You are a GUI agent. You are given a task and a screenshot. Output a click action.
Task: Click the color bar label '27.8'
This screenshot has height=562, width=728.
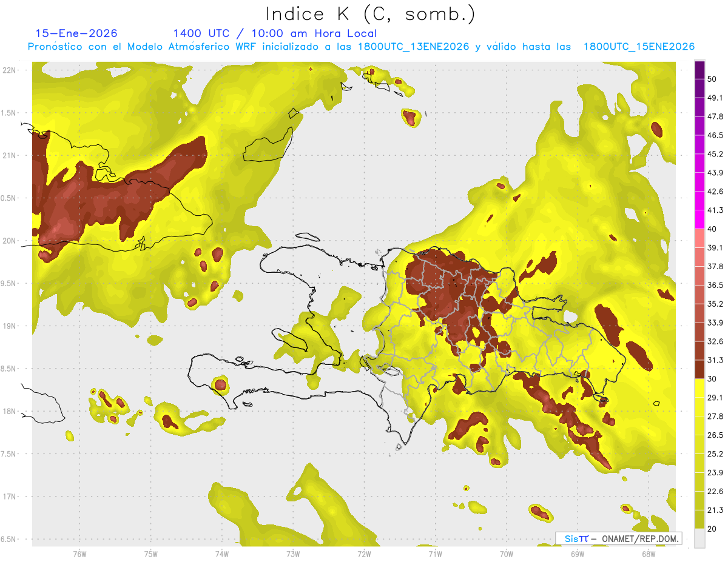[x=715, y=416]
